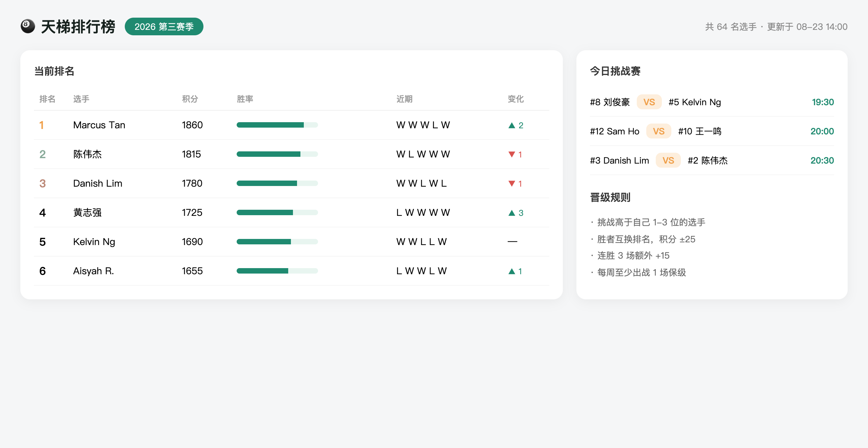Select player name 黄志强

coord(87,212)
